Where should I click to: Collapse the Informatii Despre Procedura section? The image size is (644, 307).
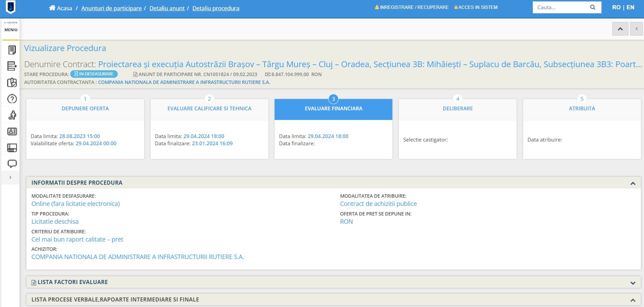coord(633,183)
